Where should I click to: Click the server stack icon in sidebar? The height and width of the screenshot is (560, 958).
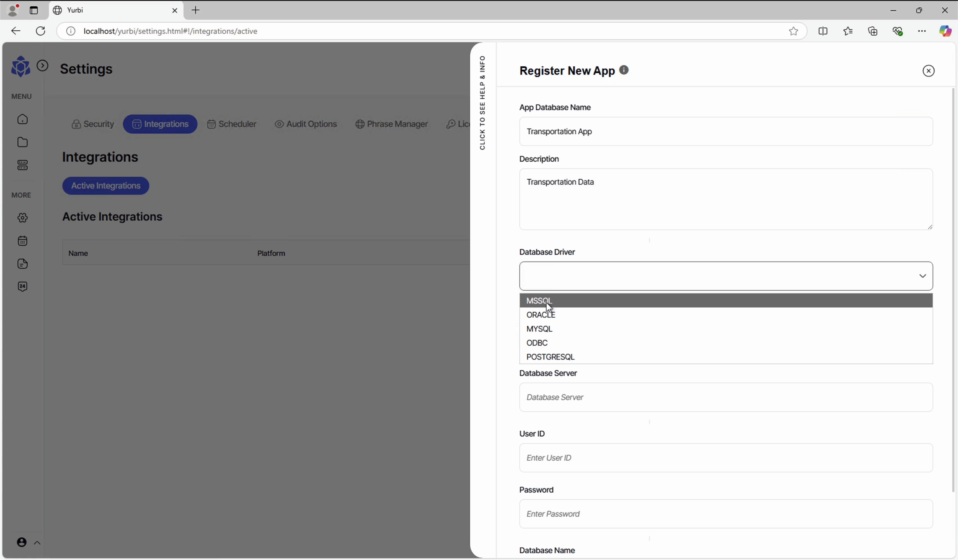pos(22,165)
